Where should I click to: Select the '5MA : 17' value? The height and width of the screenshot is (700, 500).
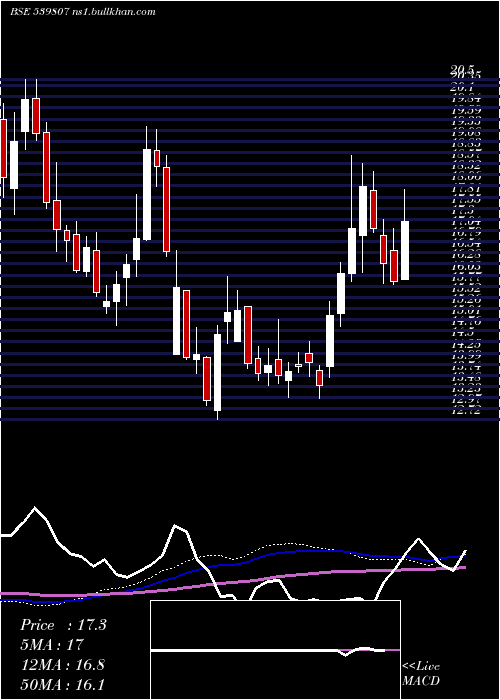(x=52, y=645)
